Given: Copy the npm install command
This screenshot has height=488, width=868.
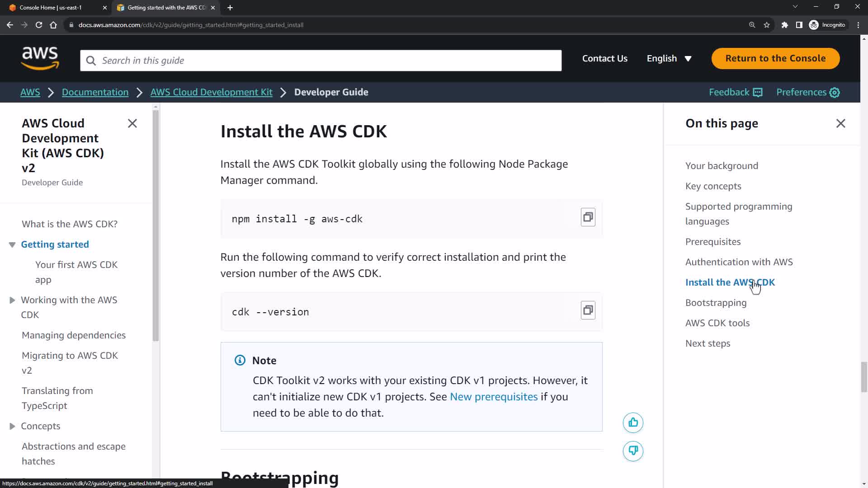Looking at the screenshot, I should tap(588, 217).
